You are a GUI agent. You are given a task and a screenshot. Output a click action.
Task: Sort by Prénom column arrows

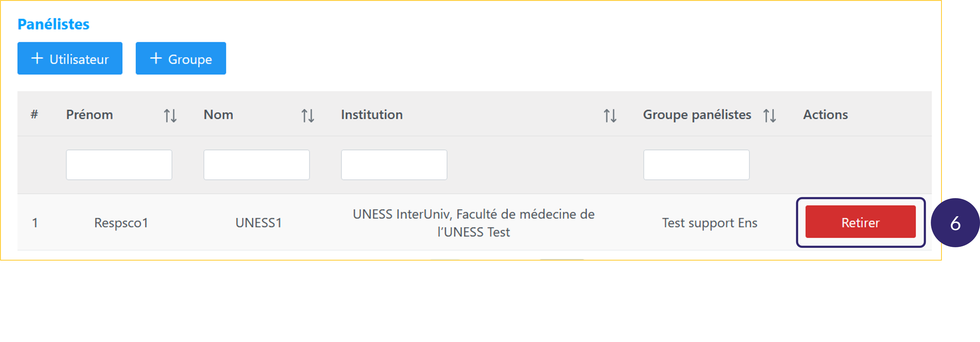[x=170, y=115]
